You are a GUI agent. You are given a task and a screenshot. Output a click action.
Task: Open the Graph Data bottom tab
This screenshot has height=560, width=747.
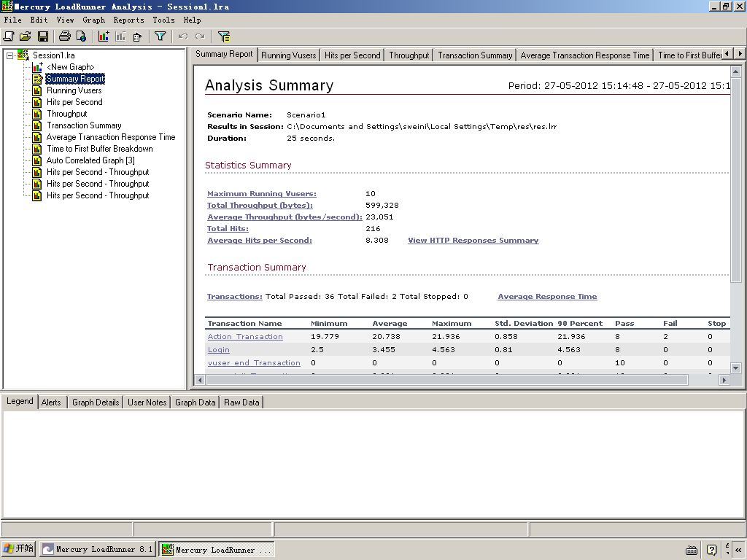195,402
